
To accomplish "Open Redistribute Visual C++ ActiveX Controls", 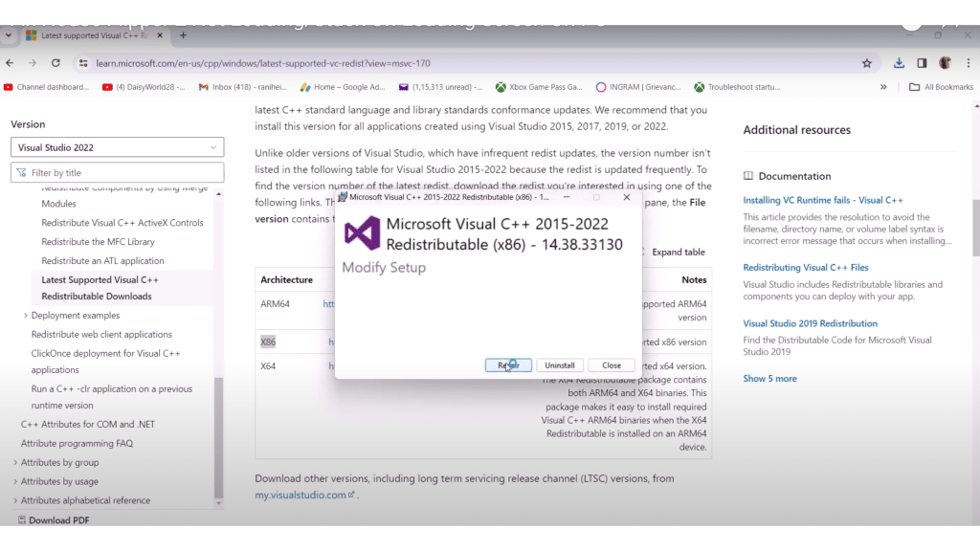I will tap(122, 222).
